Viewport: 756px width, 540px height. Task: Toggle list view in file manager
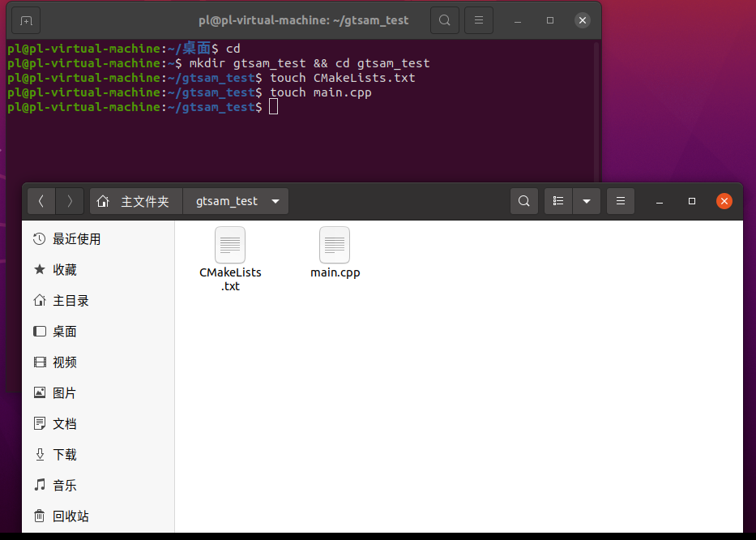[x=558, y=201]
